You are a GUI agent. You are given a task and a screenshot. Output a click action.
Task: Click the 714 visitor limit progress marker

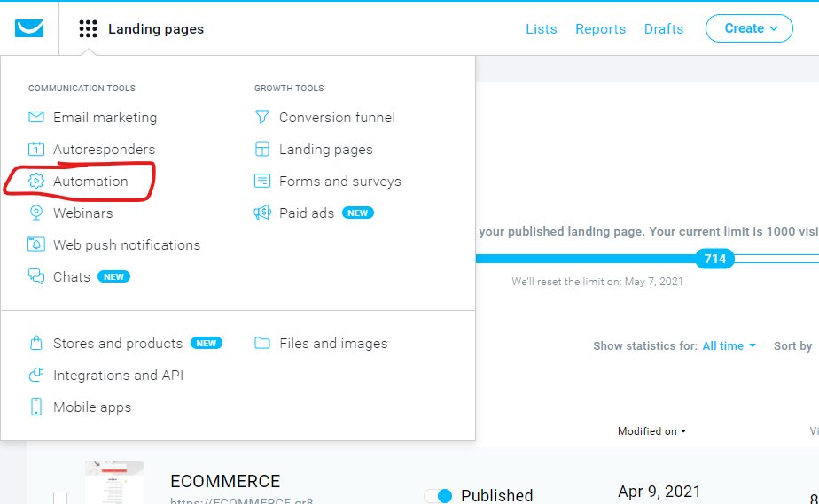point(714,259)
